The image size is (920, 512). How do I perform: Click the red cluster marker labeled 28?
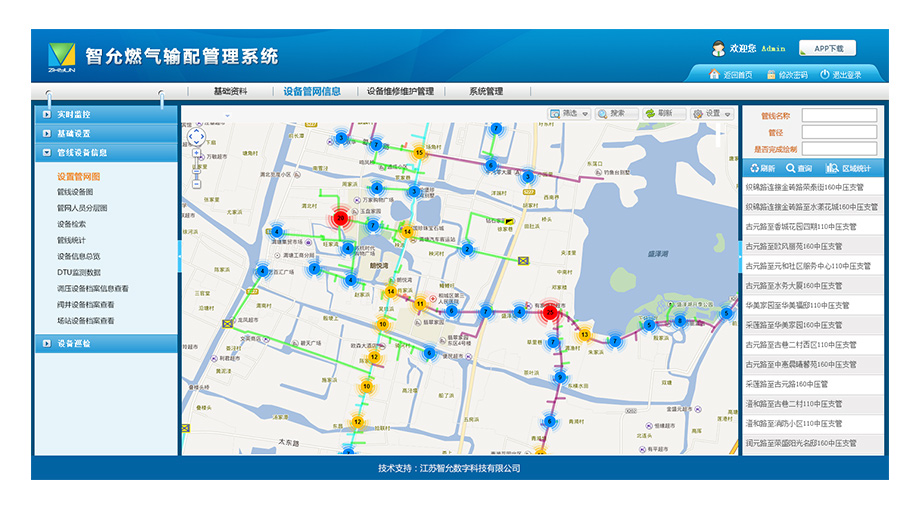(x=341, y=217)
